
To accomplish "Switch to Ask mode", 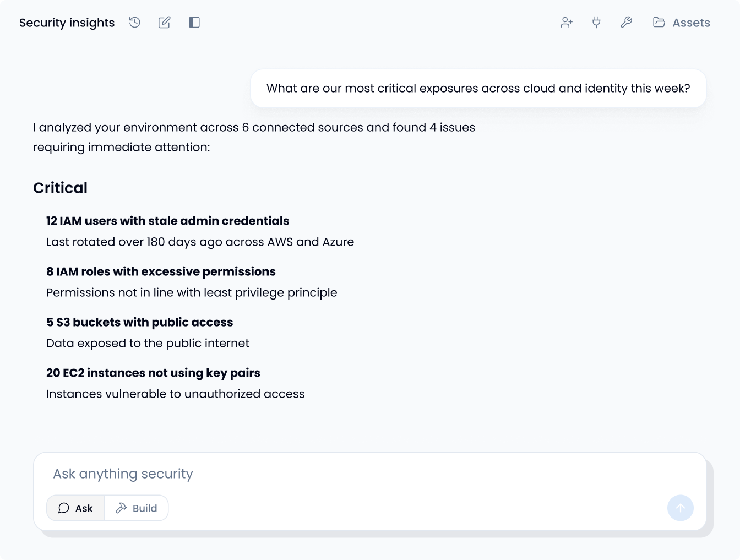I will [75, 508].
